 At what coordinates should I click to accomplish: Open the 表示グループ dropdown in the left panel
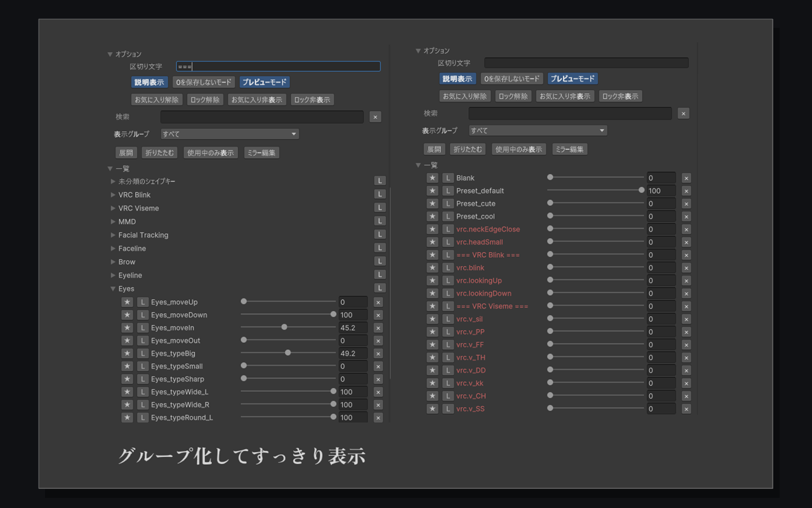[x=230, y=134]
